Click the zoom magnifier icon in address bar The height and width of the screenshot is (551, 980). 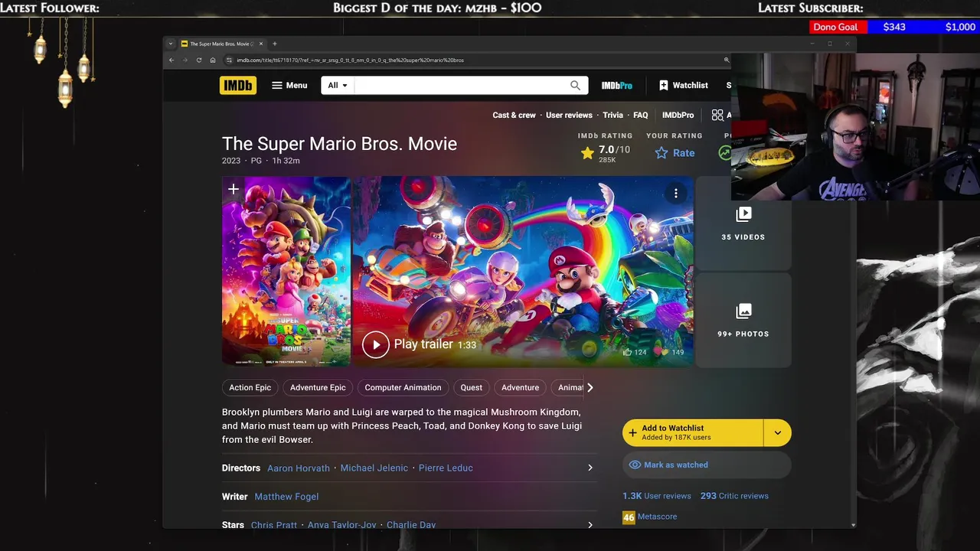click(727, 60)
